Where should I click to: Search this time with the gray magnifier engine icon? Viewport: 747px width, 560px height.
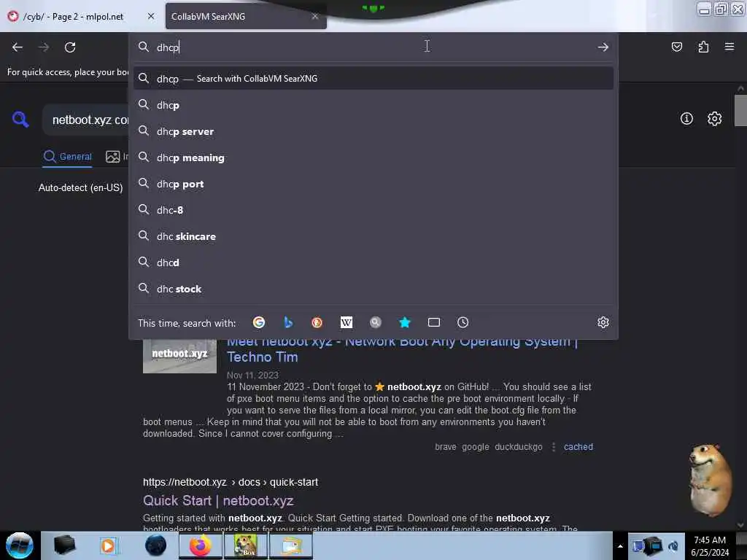[376, 322]
